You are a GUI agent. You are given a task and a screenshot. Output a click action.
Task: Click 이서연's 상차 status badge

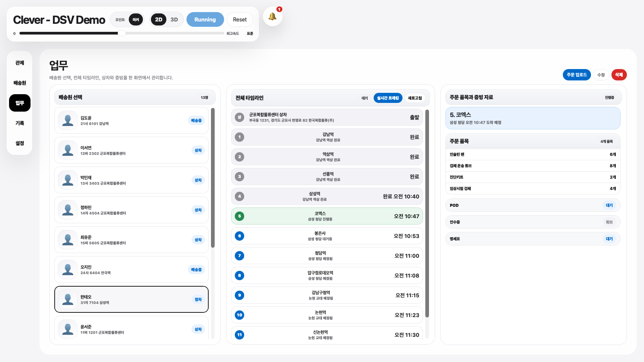coord(198,150)
